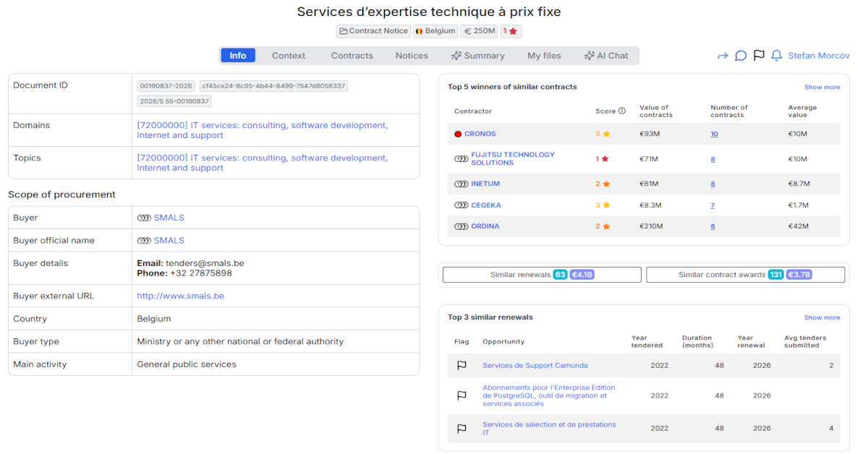Click the flag bookmark icon near Stefan Morcov
Image resolution: width=868 pixels, height=454 pixels.
point(758,55)
